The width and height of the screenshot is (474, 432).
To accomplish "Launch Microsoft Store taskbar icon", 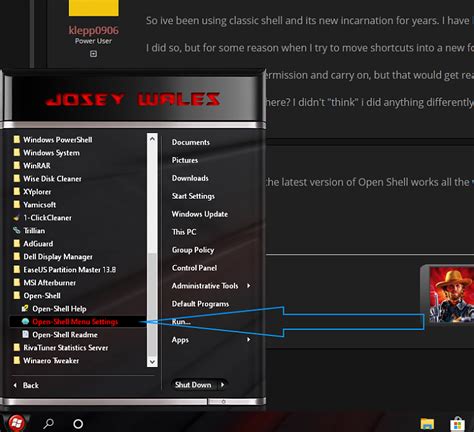I will 457,424.
